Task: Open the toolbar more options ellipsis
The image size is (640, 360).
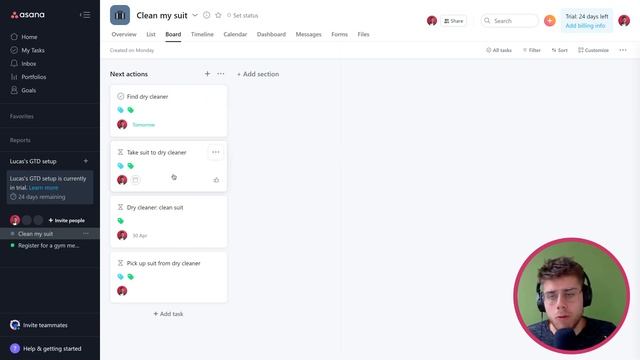Action: 623,50
